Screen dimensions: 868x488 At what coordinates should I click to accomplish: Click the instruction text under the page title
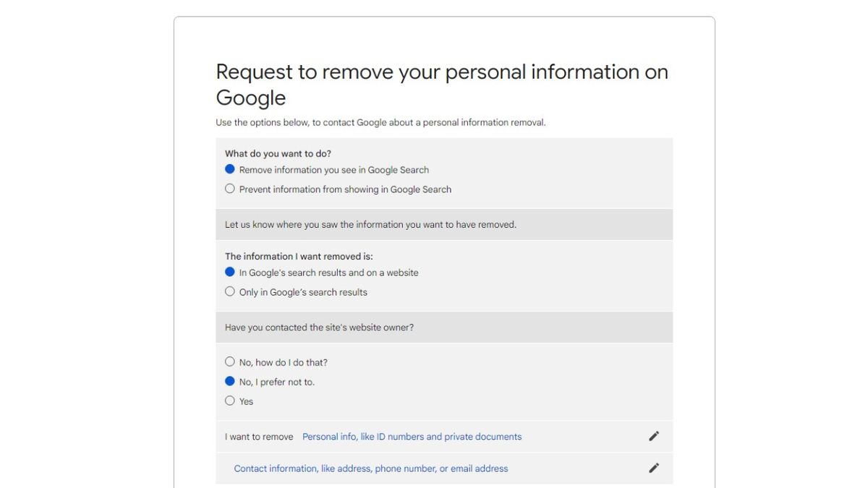point(381,121)
